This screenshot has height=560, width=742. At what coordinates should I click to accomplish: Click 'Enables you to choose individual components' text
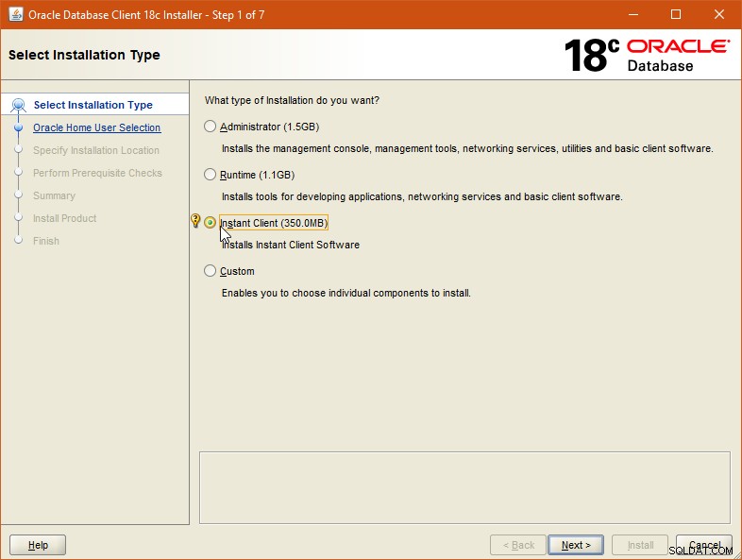click(346, 293)
